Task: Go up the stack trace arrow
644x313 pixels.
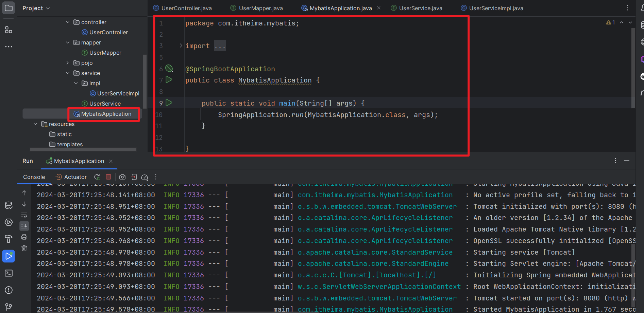Action: pos(24,193)
